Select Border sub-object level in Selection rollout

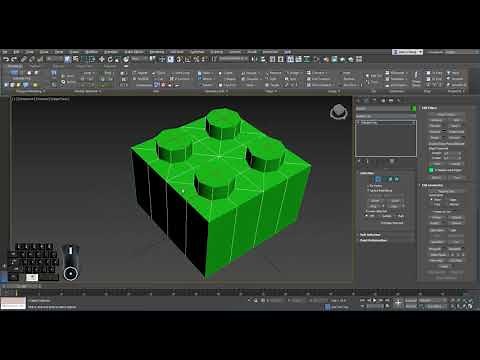click(x=384, y=179)
